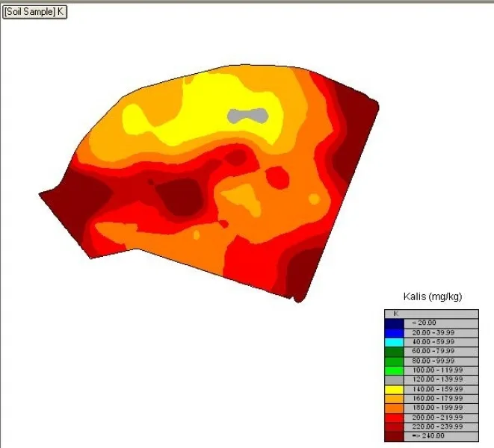The image size is (494, 448).
Task: Click the => 240.00 legend text label
Action: 428,436
